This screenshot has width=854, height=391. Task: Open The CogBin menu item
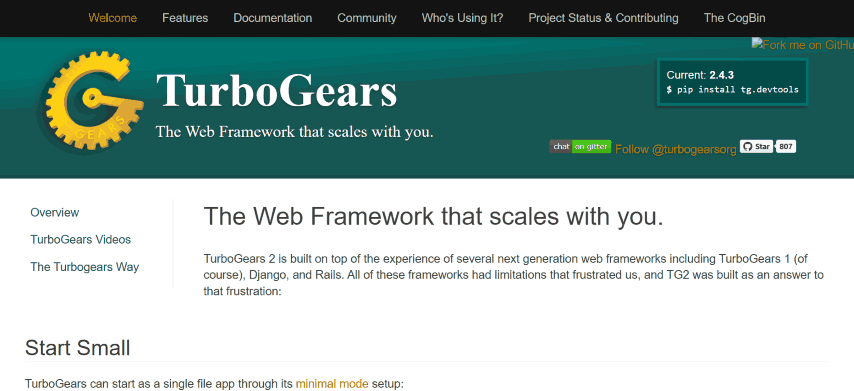click(735, 18)
